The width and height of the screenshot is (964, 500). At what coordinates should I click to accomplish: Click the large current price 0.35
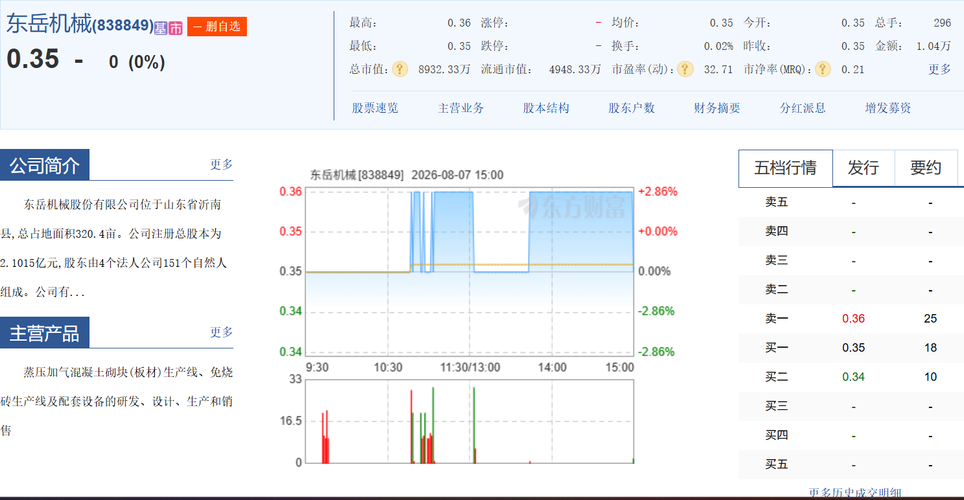tap(33, 59)
